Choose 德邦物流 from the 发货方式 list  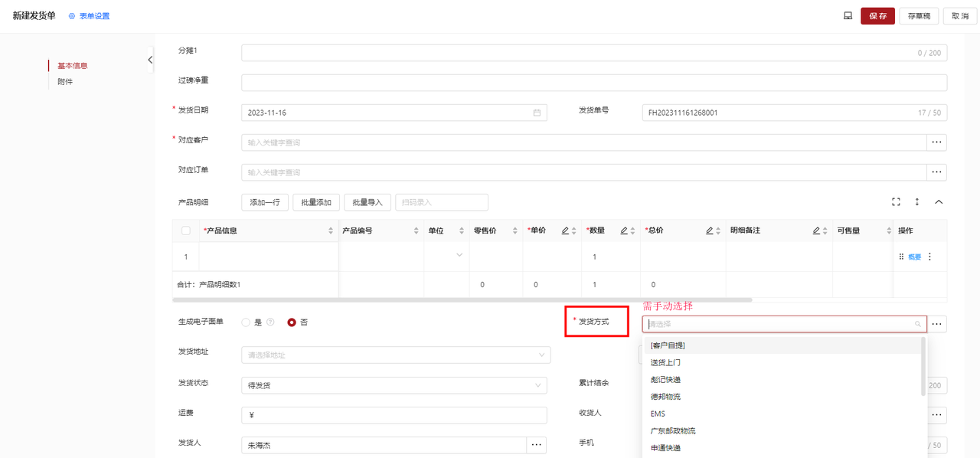(x=665, y=397)
